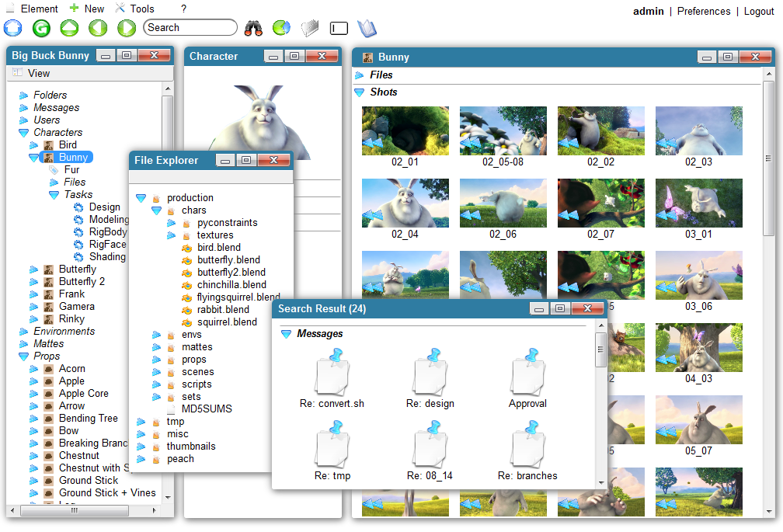Click the Frank character icon in the tree
This screenshot has height=532, width=783.
tap(48, 294)
